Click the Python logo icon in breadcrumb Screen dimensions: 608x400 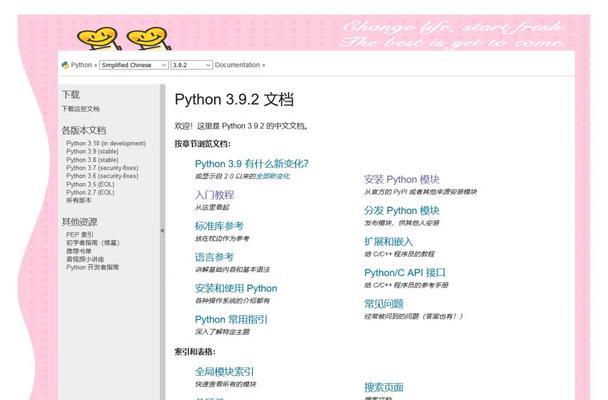[x=65, y=65]
